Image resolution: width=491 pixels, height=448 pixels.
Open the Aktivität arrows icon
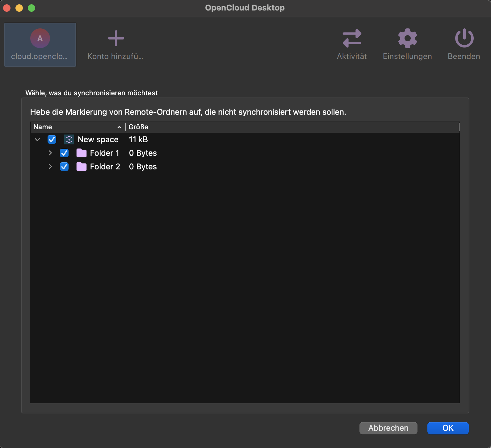352,38
